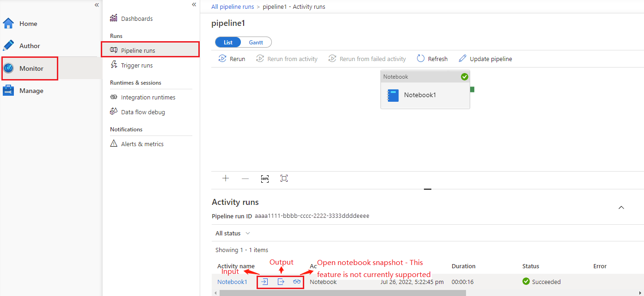The height and width of the screenshot is (296, 644).
Task: Open the notebook snapshot glasses icon
Action: click(296, 281)
